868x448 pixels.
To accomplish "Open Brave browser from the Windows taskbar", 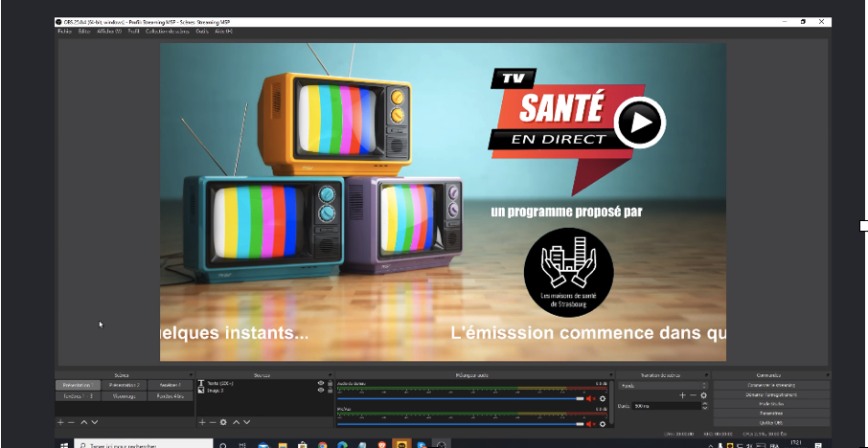I will [x=382, y=445].
